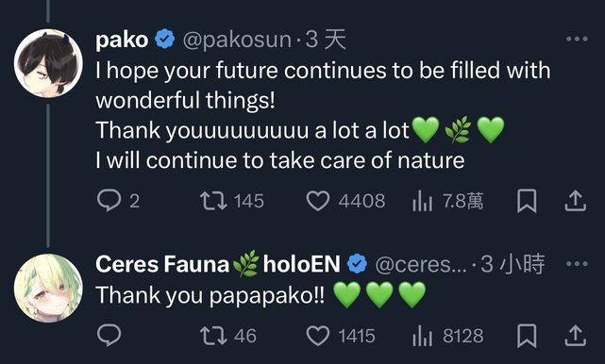The height and width of the screenshot is (364, 605).
Task: View analytics showing 7.8萬 views
Action: point(447,201)
